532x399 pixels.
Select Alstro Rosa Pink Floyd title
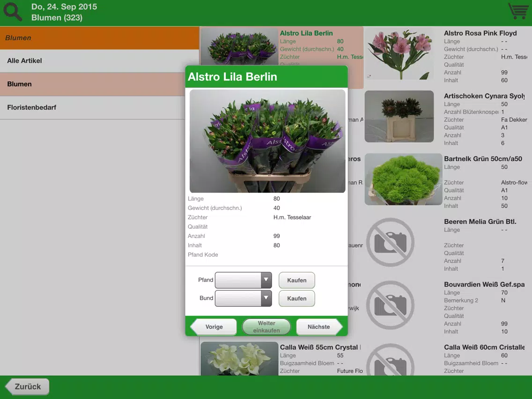(x=480, y=33)
